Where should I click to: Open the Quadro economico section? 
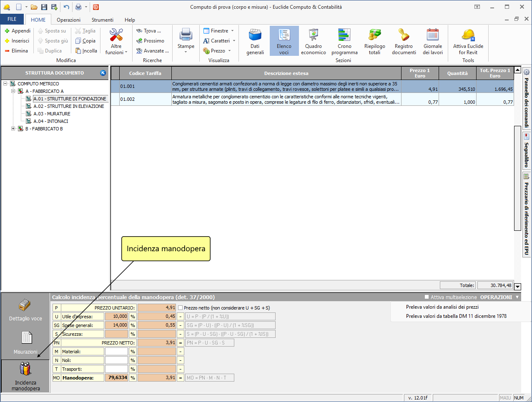[313, 41]
